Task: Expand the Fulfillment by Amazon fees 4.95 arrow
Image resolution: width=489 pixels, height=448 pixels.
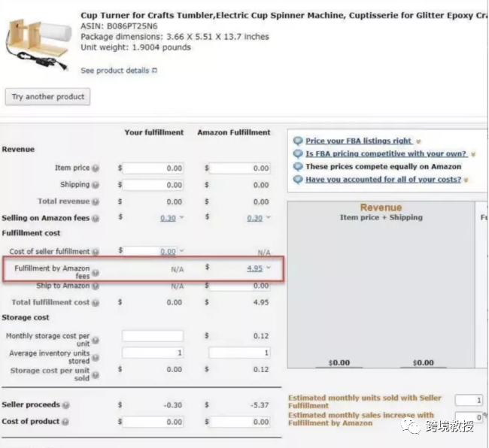Action: [269, 268]
